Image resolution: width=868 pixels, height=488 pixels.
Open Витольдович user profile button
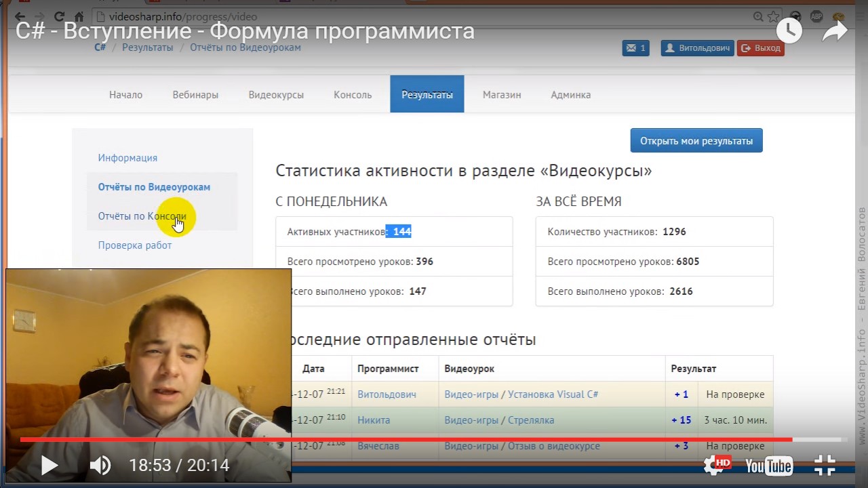(x=697, y=48)
